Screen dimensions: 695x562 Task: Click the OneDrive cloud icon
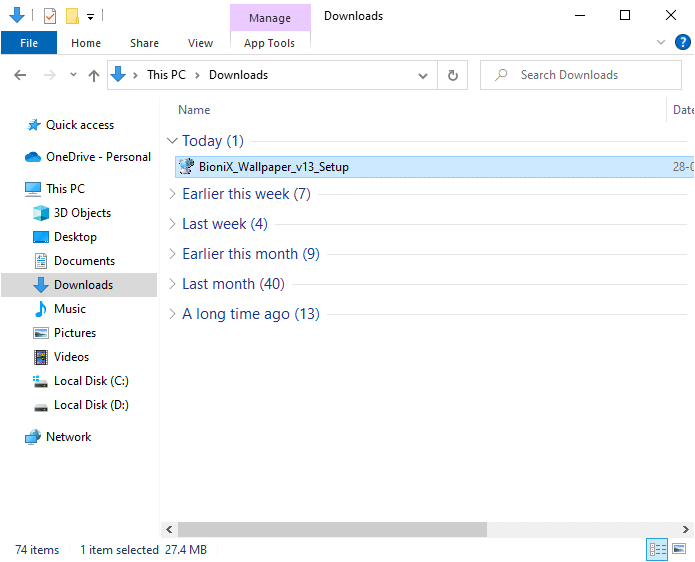[x=33, y=157]
